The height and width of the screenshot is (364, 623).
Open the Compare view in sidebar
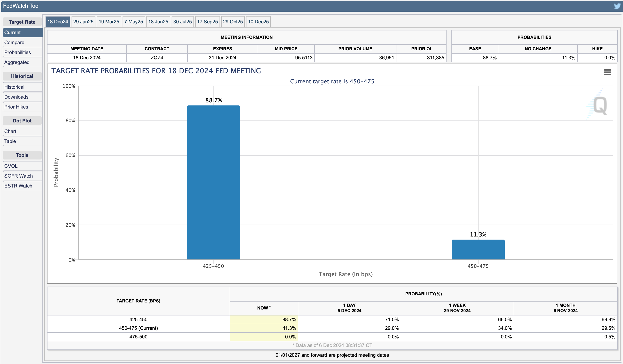point(22,43)
